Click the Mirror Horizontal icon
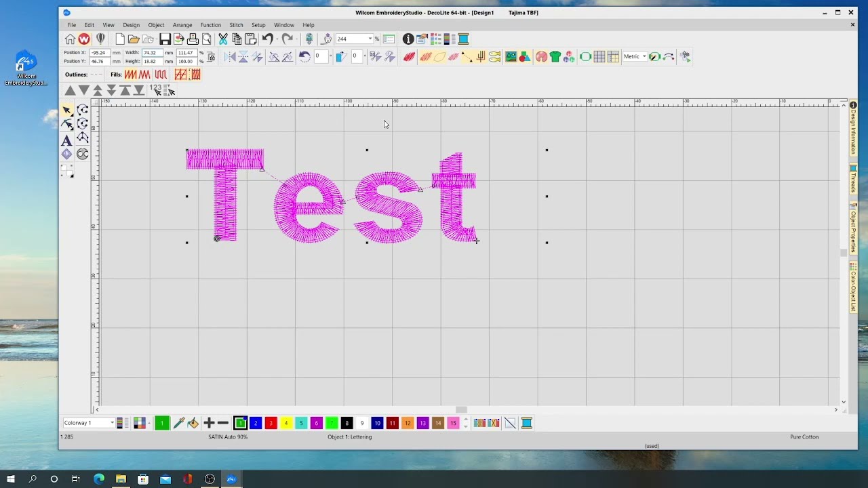Viewport: 868px width, 488px height. (229, 57)
